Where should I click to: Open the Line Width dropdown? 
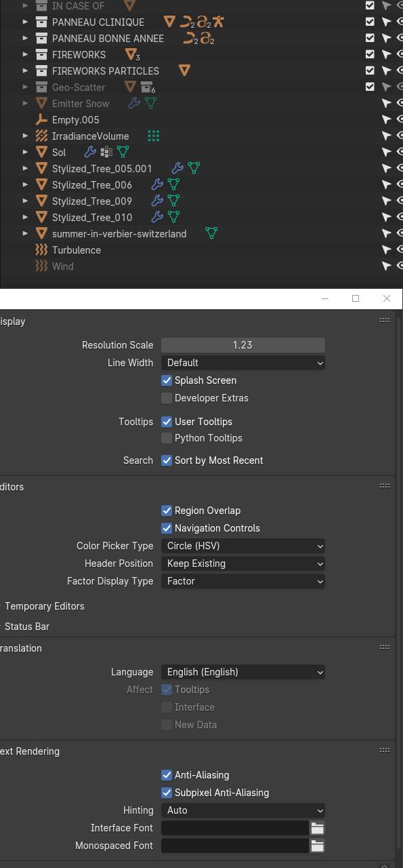(x=243, y=363)
